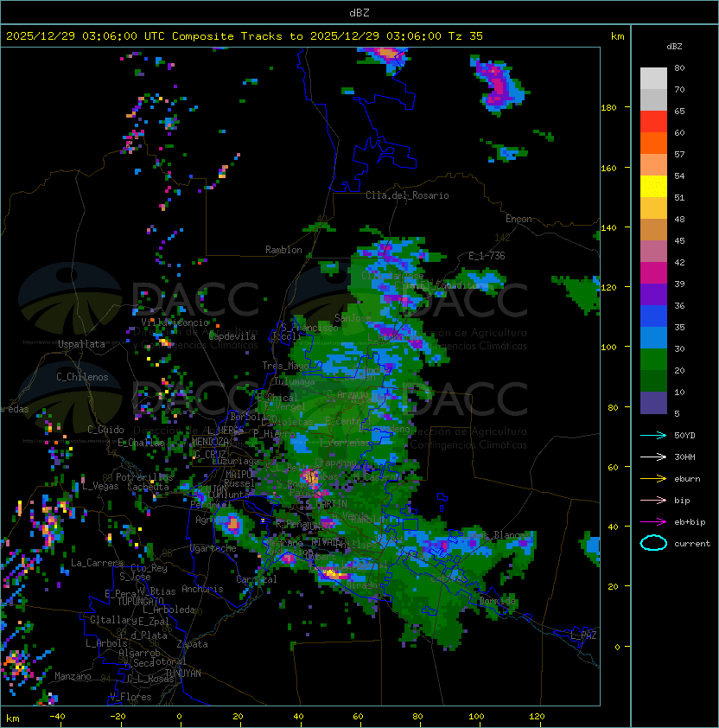This screenshot has height=728, width=719.
Task: Click the 'Clla.del_Rosario' place label
Action: click(407, 195)
